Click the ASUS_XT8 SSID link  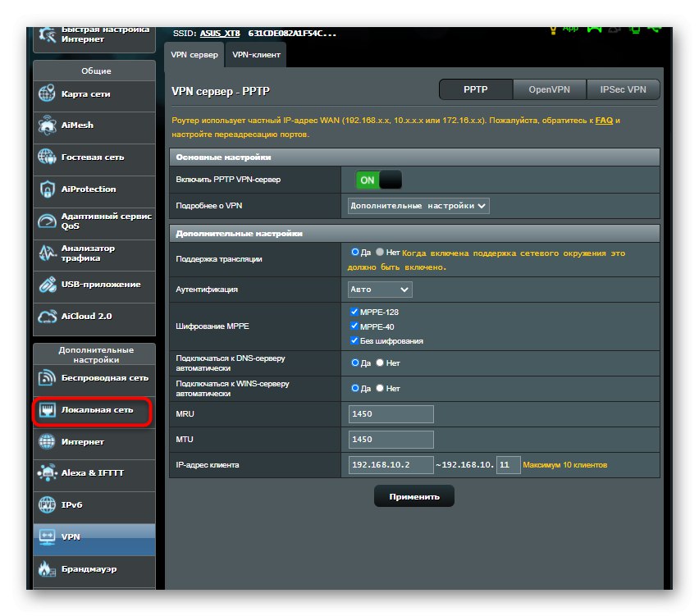pos(220,34)
